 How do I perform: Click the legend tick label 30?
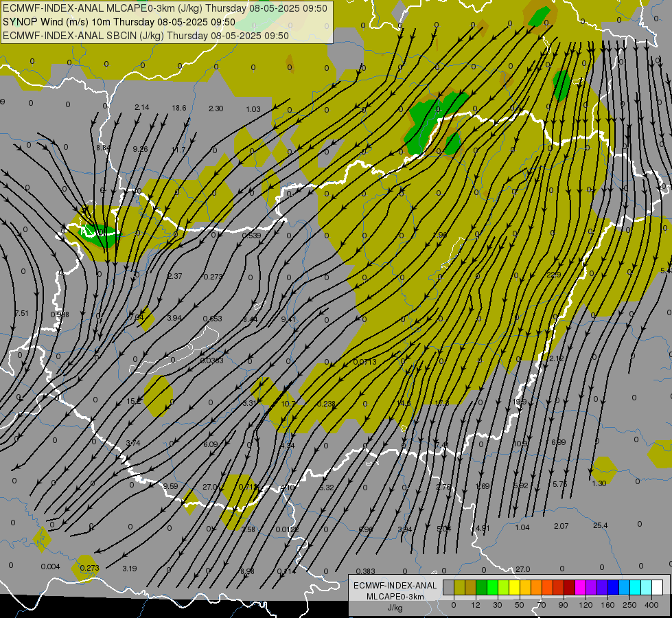click(498, 605)
